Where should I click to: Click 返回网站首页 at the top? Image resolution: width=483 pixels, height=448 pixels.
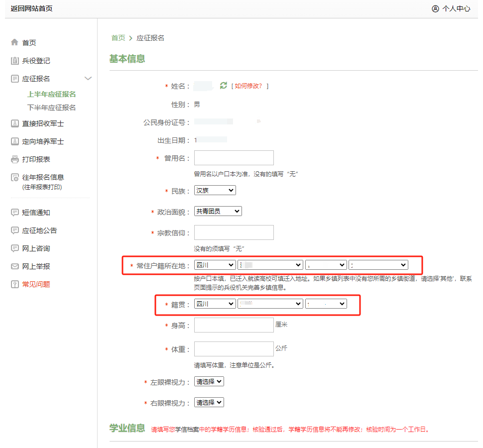(x=31, y=8)
